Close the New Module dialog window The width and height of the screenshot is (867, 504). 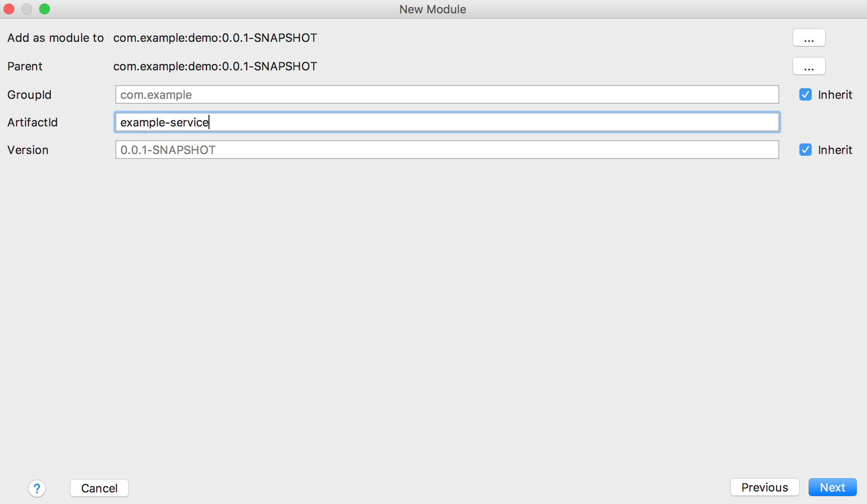pos(9,9)
